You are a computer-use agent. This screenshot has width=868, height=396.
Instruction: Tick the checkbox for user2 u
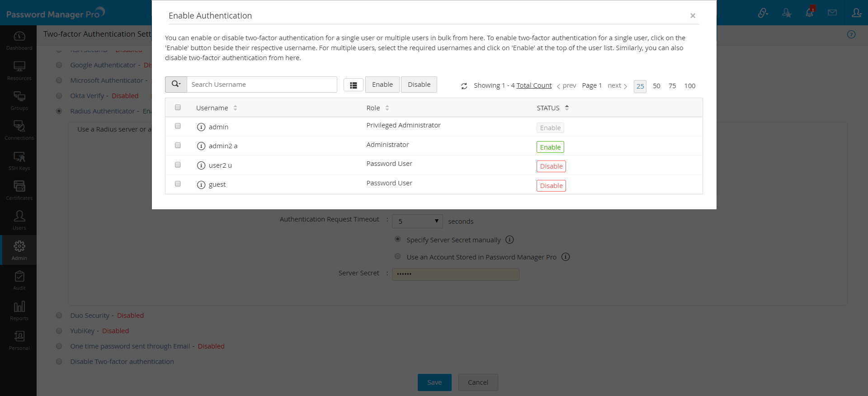pos(178,165)
